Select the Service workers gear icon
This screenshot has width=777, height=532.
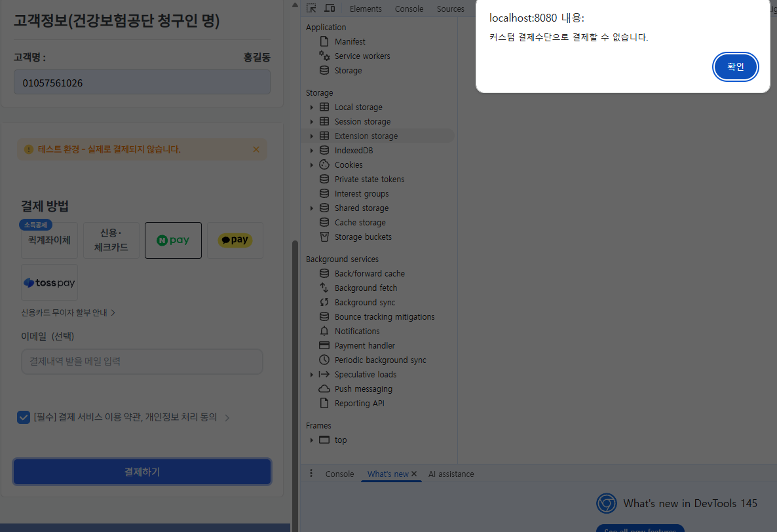[x=324, y=56]
